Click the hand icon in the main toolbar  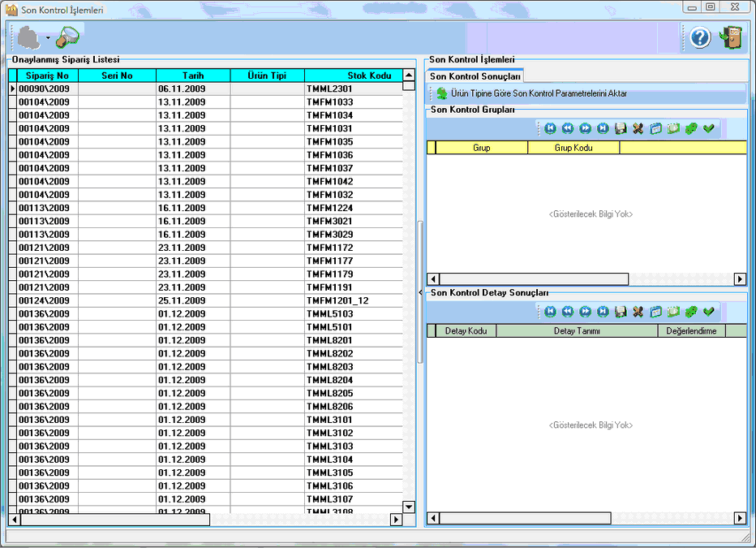point(28,37)
